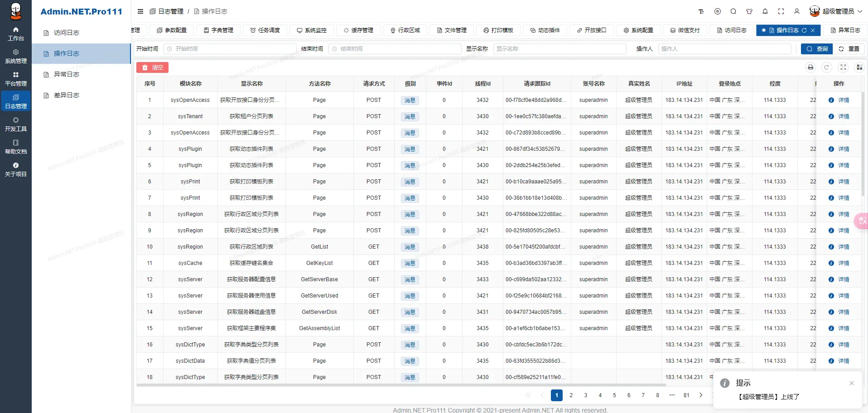Screen dimensions: 868x413
Task: Click the red 清空 clear button
Action: click(x=152, y=67)
